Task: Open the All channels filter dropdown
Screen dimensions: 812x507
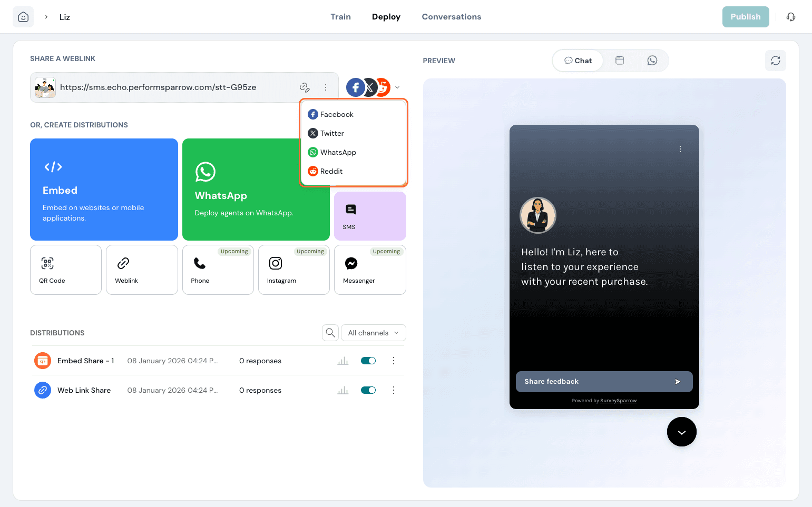Action: pos(373,333)
